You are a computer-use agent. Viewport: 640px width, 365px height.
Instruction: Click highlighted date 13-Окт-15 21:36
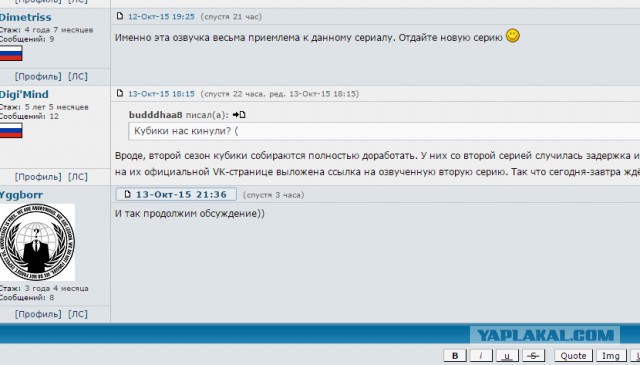tap(181, 194)
